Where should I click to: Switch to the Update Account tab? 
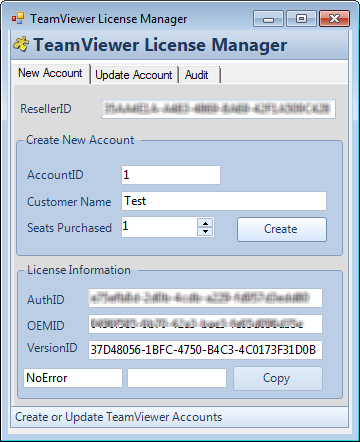134,75
